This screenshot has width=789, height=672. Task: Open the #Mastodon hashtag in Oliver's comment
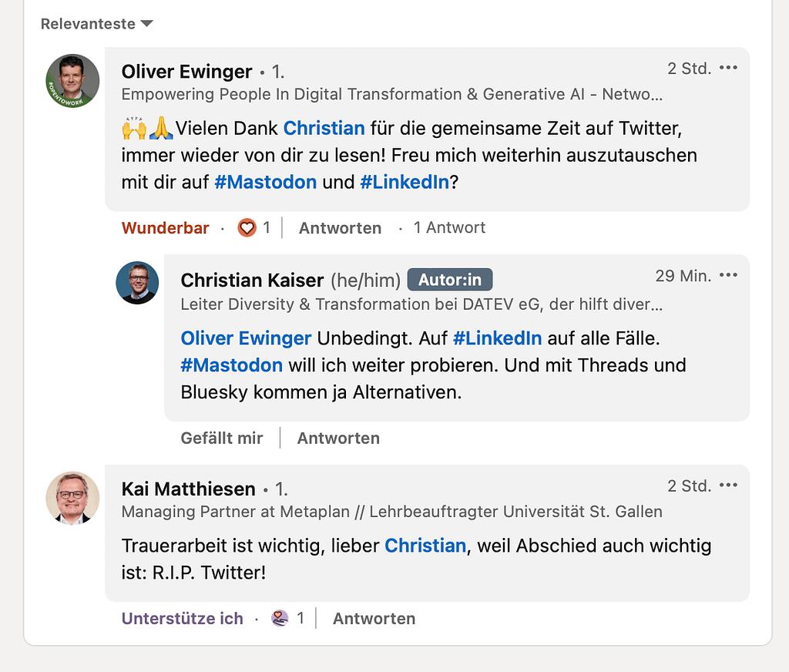266,183
